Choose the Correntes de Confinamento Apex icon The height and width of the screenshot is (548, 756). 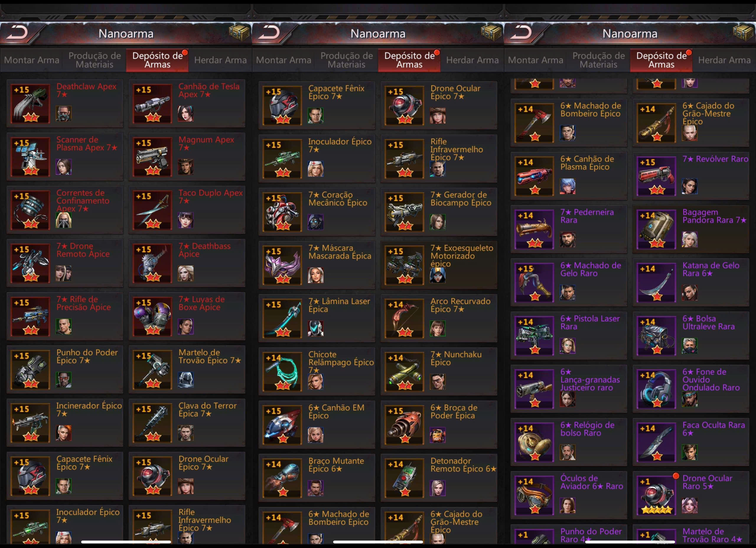[x=30, y=210]
